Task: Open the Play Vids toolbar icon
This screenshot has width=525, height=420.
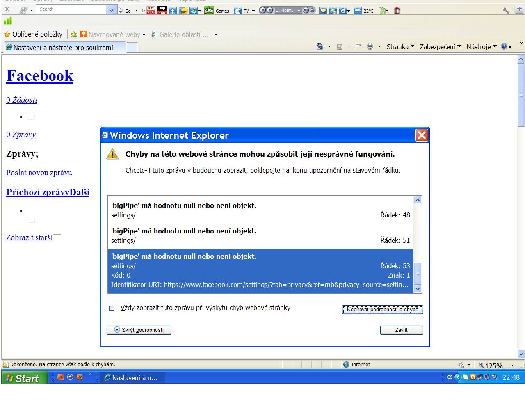Action: (151, 10)
